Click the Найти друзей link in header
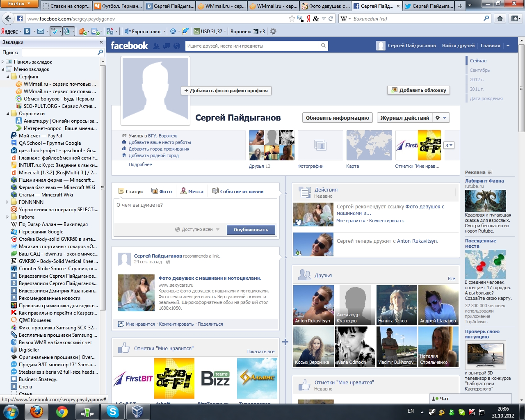 458,46
